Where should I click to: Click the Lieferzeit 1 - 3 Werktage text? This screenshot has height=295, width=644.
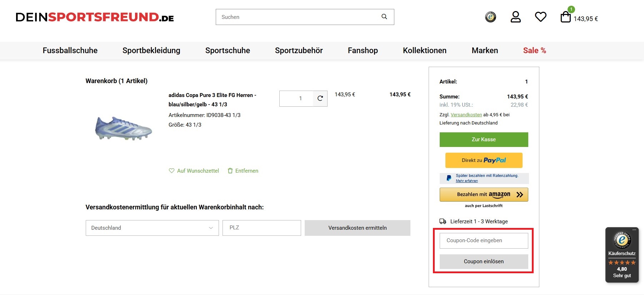click(479, 222)
